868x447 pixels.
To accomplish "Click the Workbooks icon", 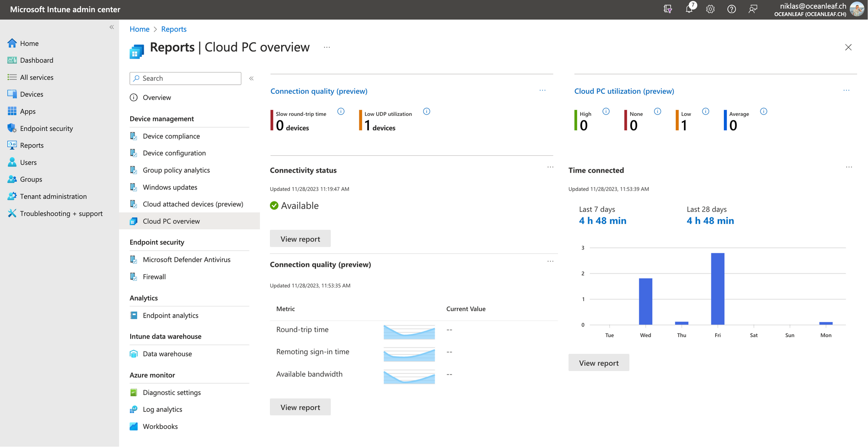I will coord(134,427).
